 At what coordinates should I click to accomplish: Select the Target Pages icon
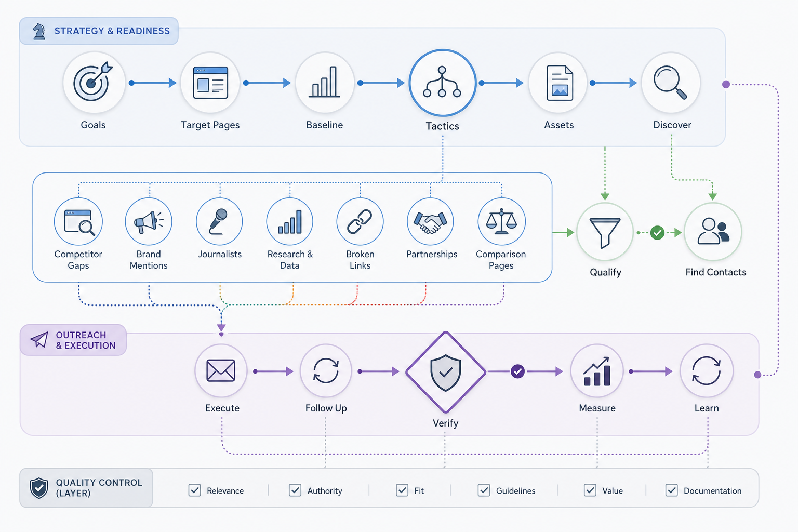click(210, 83)
